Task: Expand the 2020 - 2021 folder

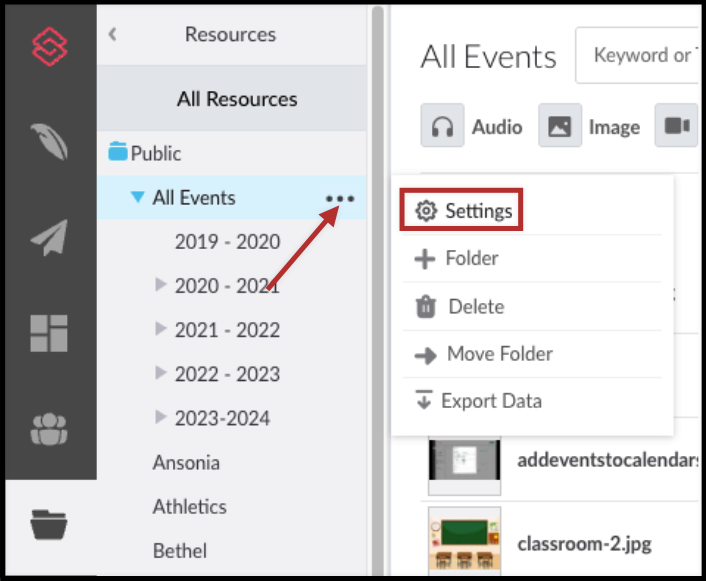Action: [x=161, y=284]
